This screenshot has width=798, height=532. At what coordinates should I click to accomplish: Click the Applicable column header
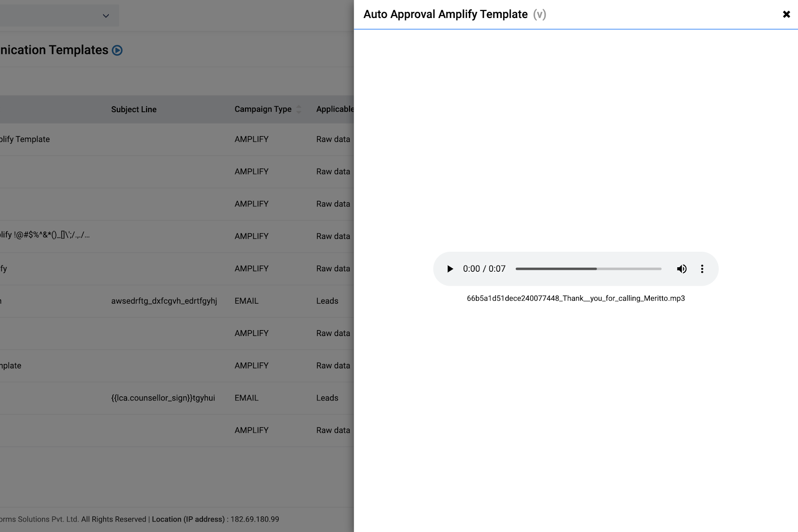pos(335,109)
